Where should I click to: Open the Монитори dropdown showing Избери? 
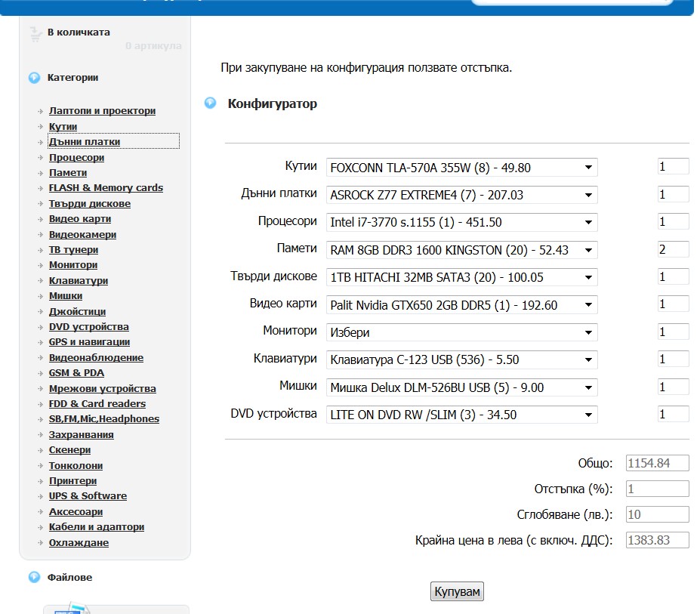461,332
